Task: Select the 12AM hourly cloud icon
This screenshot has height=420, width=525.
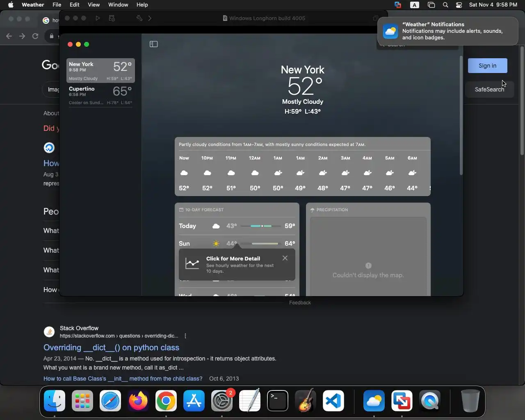Action: click(x=255, y=173)
